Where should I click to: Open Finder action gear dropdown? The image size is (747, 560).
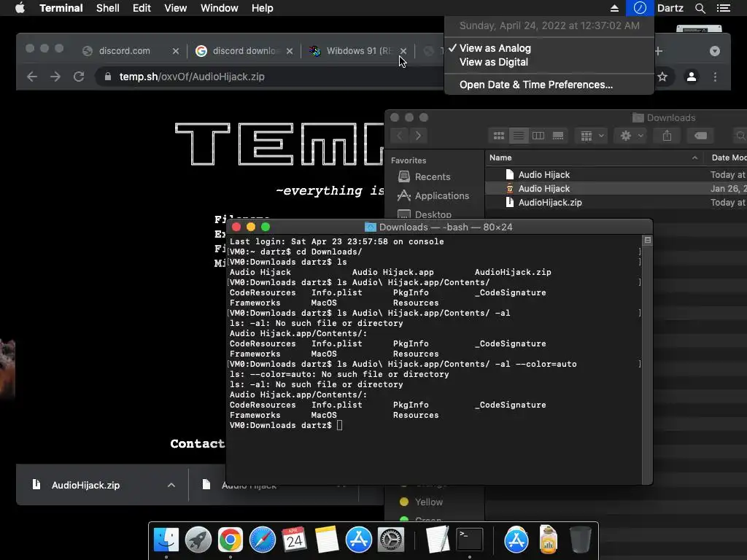click(x=631, y=136)
